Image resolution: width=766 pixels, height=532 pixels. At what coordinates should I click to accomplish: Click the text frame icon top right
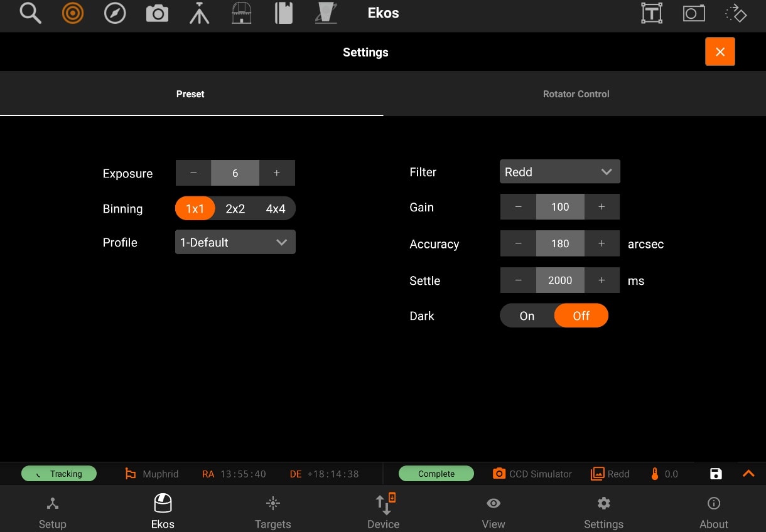point(652,13)
